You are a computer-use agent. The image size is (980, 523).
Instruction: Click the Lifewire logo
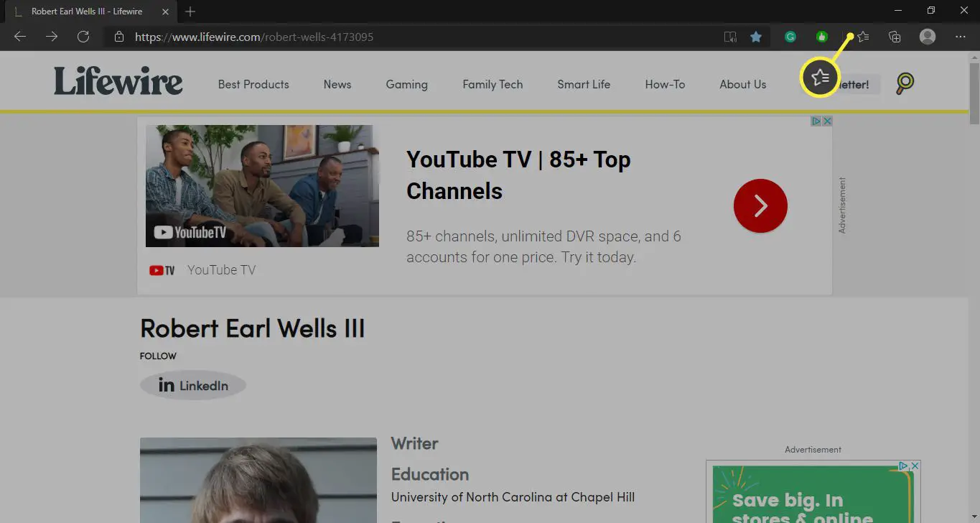click(x=118, y=81)
